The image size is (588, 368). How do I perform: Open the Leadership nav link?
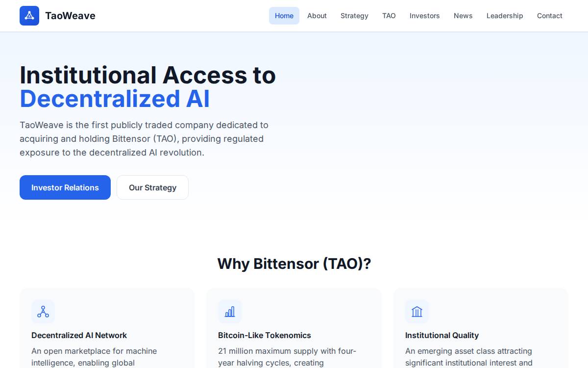[505, 16]
